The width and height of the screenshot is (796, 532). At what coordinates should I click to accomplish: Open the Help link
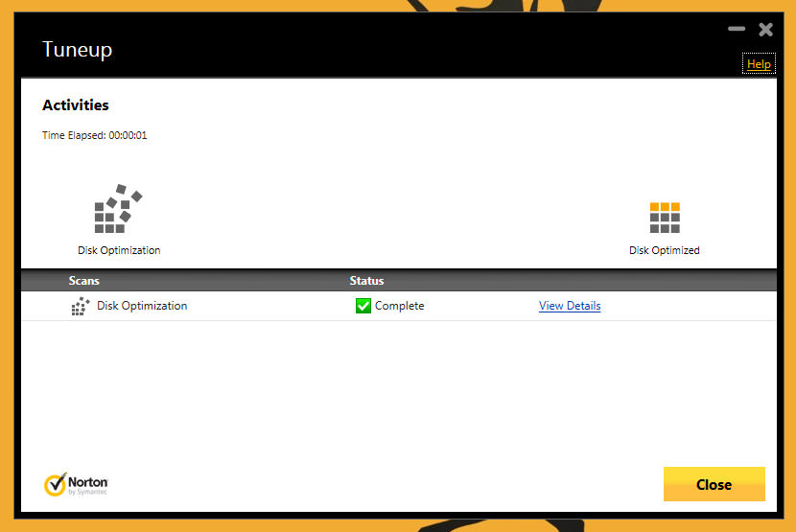[x=759, y=64]
